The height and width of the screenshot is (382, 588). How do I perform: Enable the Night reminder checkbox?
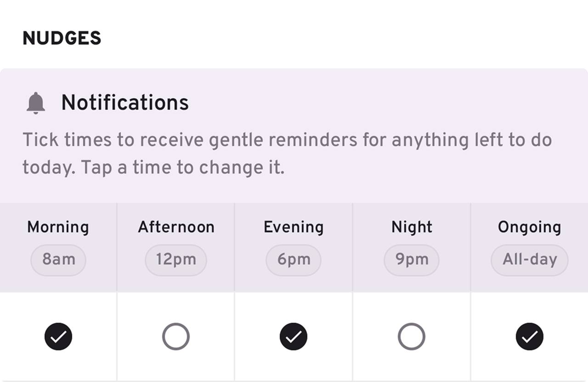(411, 337)
